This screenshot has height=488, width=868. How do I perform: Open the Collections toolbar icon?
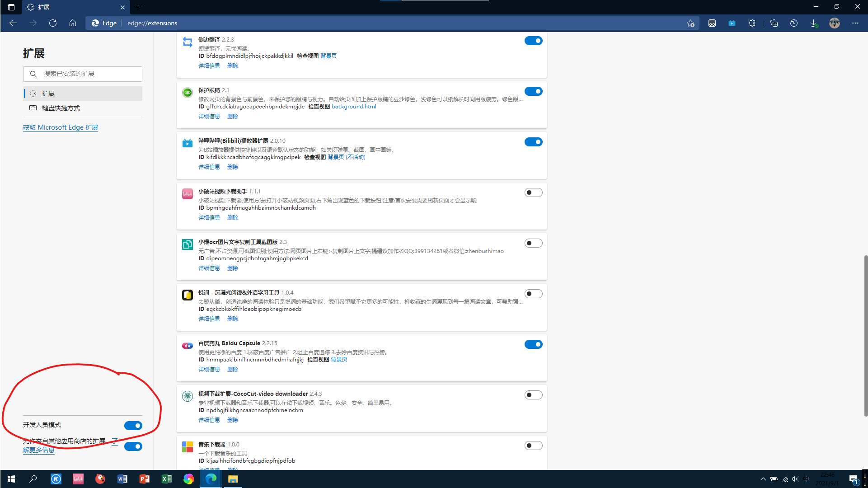tap(774, 23)
